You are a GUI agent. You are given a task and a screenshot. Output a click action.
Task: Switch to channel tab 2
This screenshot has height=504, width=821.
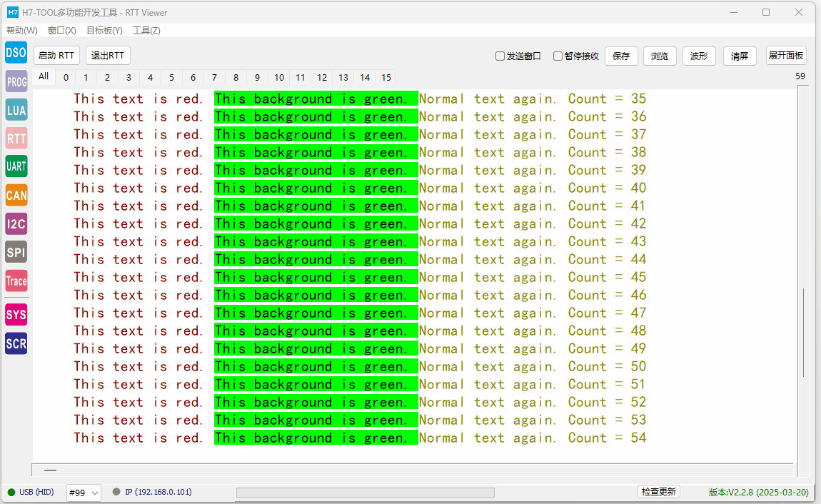point(107,78)
